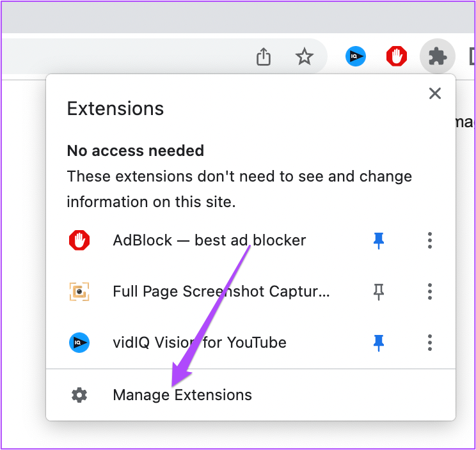Open more options for AdBlock

[x=430, y=240]
